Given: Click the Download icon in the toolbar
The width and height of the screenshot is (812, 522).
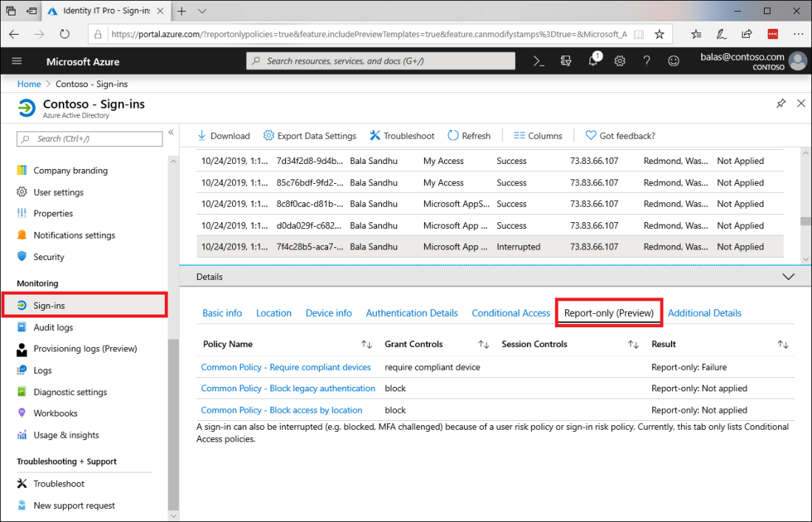Looking at the screenshot, I should coord(201,135).
